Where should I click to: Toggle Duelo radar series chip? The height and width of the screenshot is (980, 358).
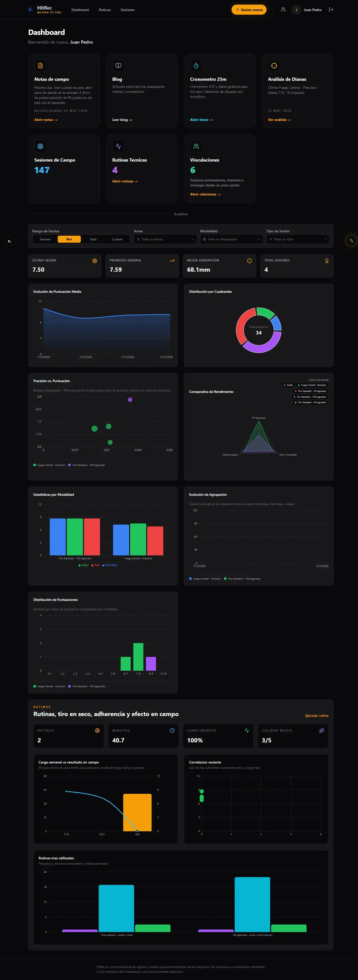(x=288, y=385)
